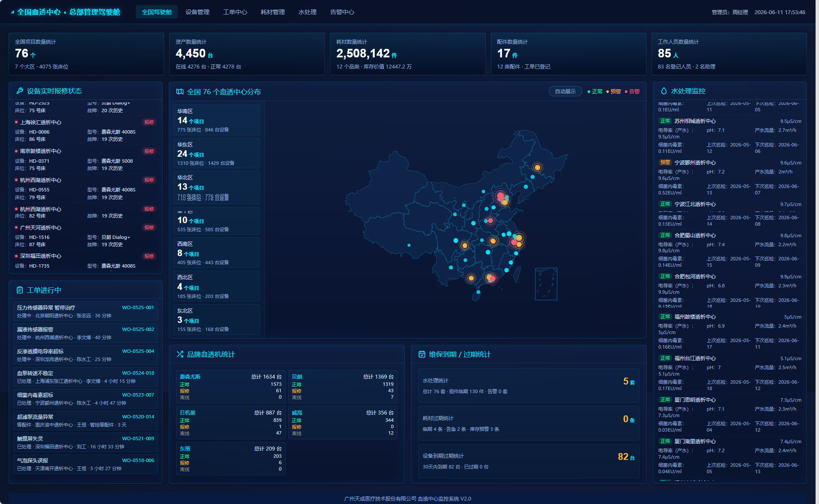Open the 告警中心 navigation tab
The image size is (819, 504).
(x=342, y=12)
